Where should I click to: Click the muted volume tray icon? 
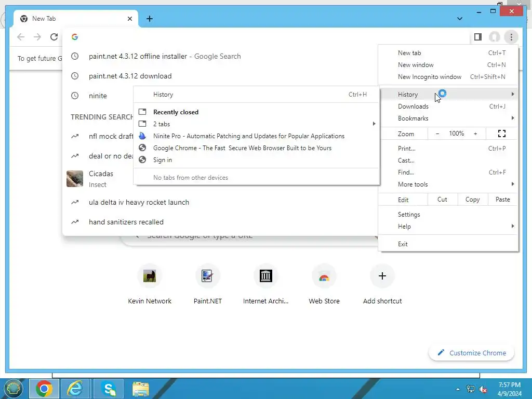pos(483,389)
